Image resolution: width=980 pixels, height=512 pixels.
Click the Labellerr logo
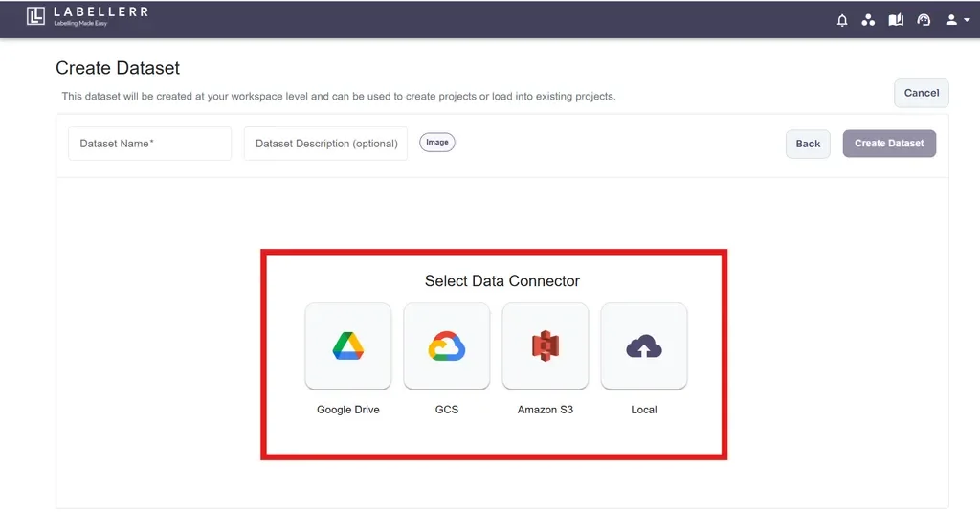point(88,16)
